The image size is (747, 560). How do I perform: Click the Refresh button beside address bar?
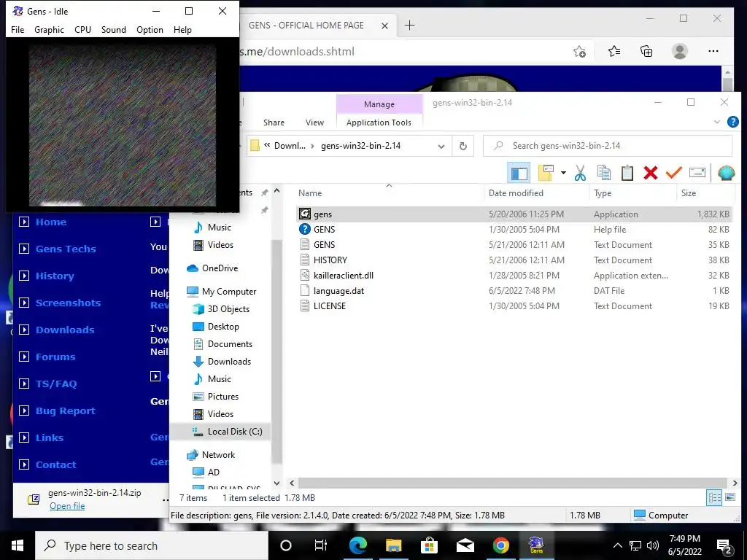click(462, 146)
